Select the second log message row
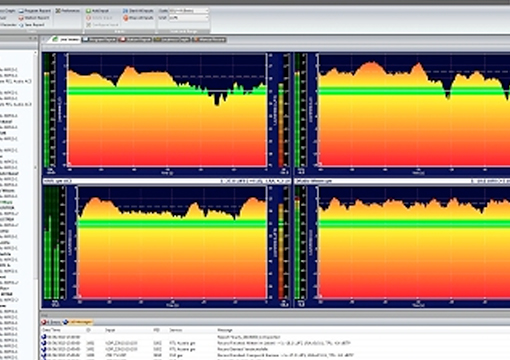Screen dimensions: 510x360 [275, 343]
